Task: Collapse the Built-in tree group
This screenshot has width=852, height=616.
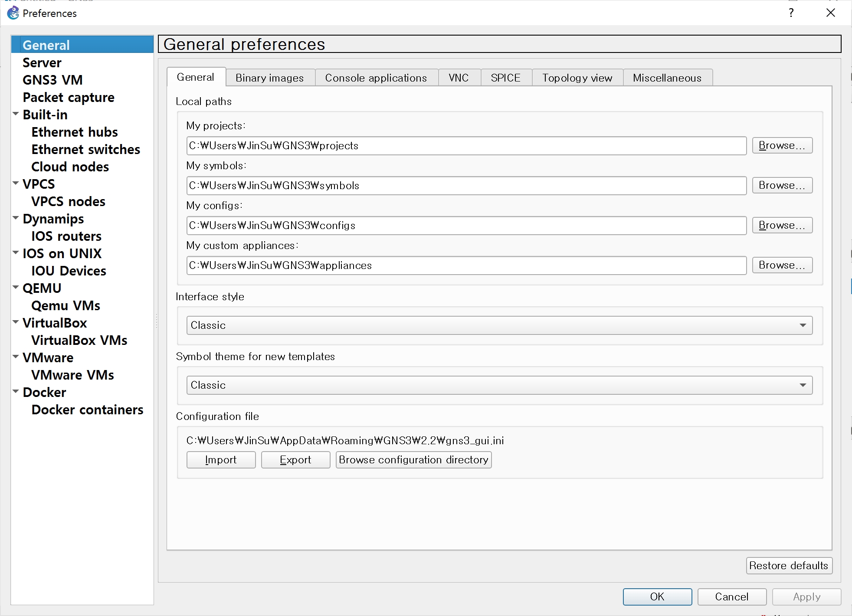Action: (x=16, y=114)
